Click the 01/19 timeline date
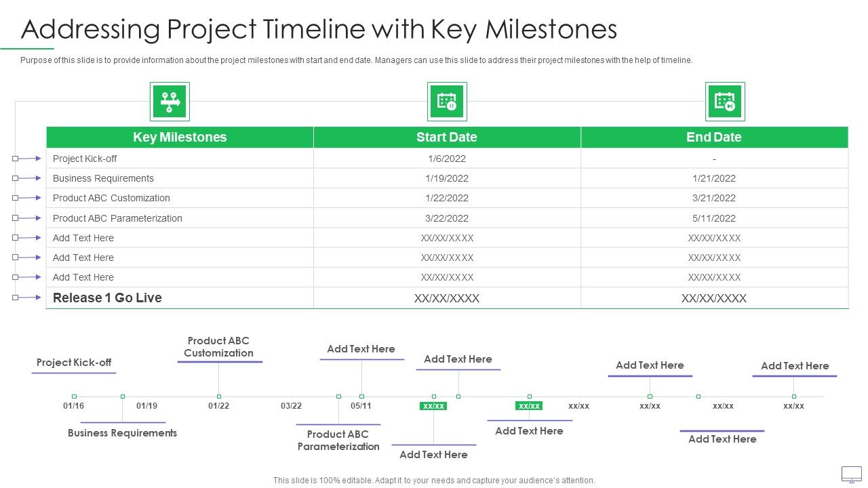The height and width of the screenshot is (488, 868). click(x=146, y=406)
